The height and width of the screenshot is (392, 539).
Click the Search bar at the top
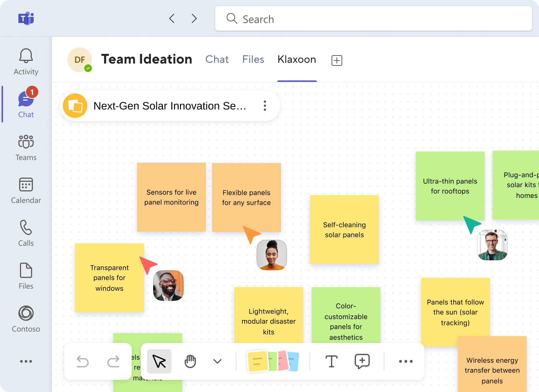click(x=373, y=18)
